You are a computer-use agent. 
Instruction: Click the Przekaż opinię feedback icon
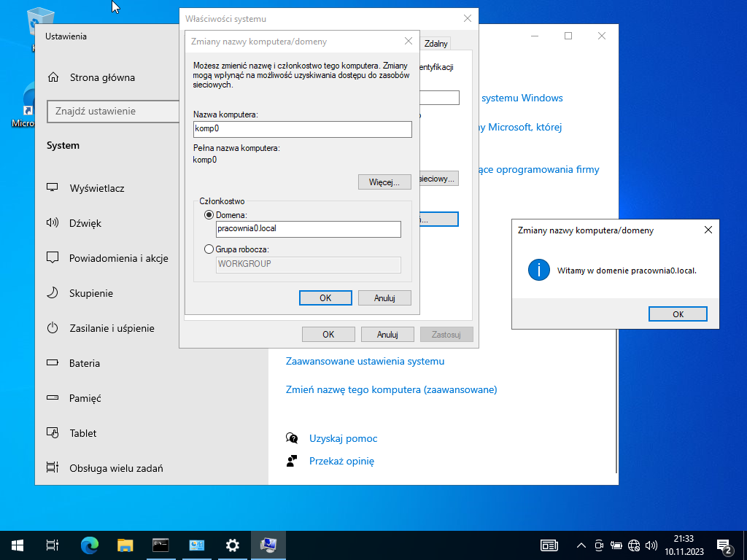tap(292, 461)
